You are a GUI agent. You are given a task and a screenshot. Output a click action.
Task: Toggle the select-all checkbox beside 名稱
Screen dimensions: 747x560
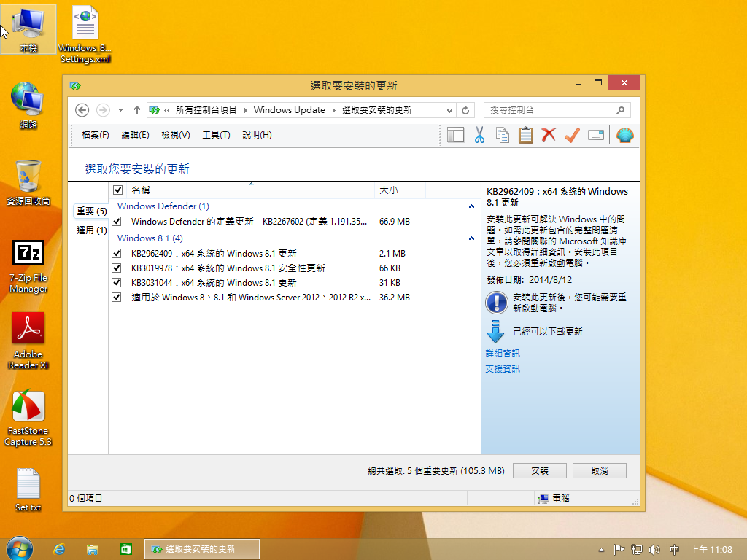(117, 190)
